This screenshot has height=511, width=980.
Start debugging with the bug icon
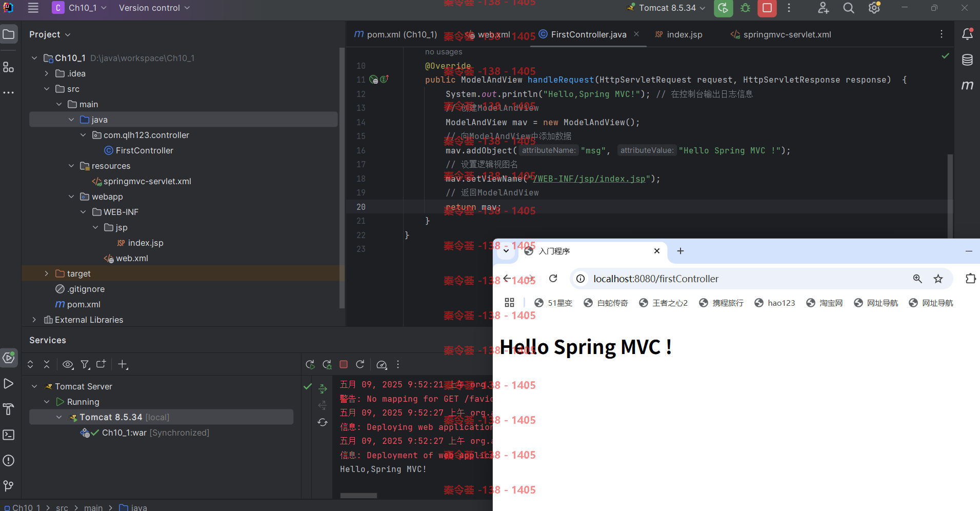point(745,8)
